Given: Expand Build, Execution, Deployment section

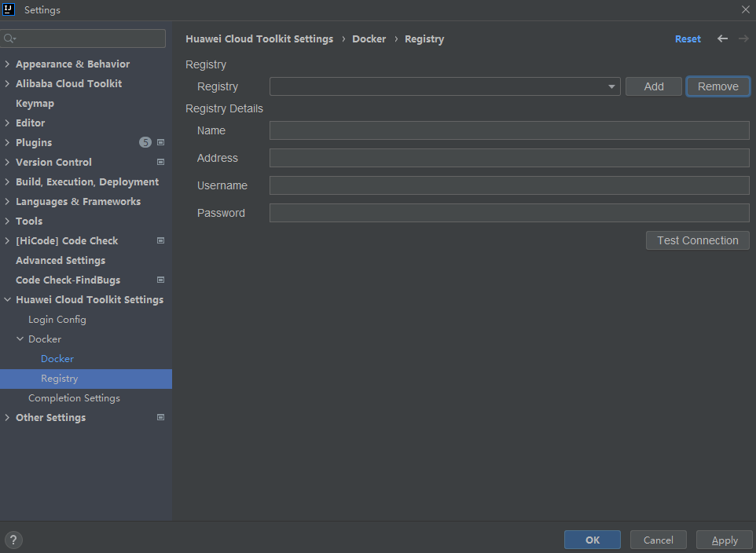Looking at the screenshot, I should pos(7,181).
